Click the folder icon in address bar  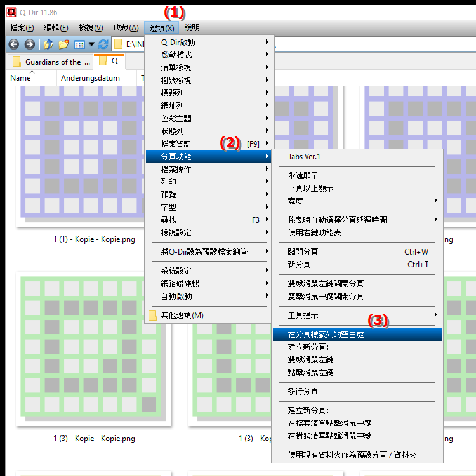click(118, 44)
